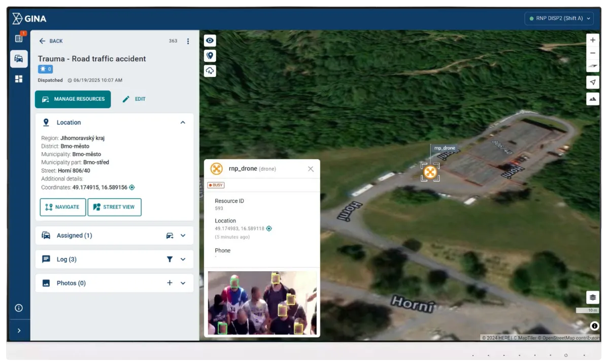Collapse the Location section

[183, 122]
